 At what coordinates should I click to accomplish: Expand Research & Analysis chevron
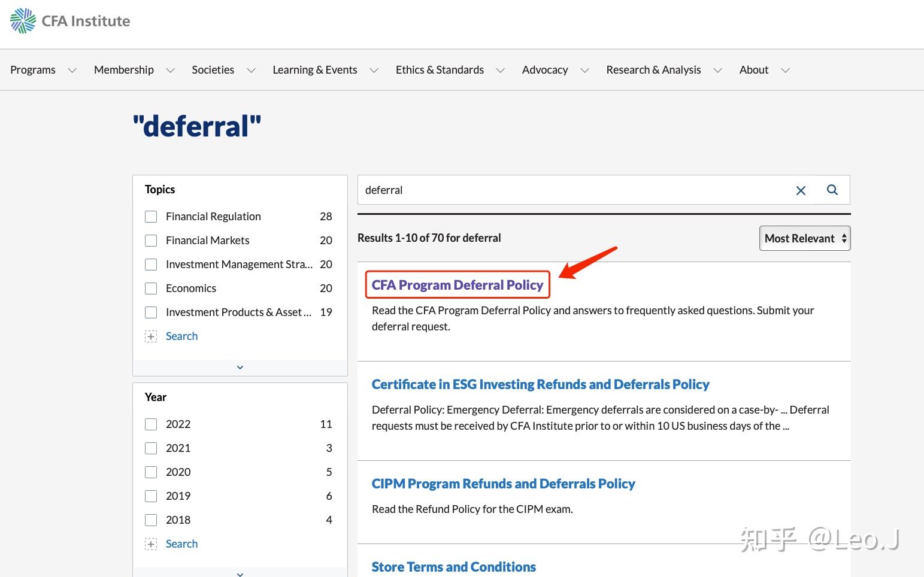pyautogui.click(x=718, y=71)
